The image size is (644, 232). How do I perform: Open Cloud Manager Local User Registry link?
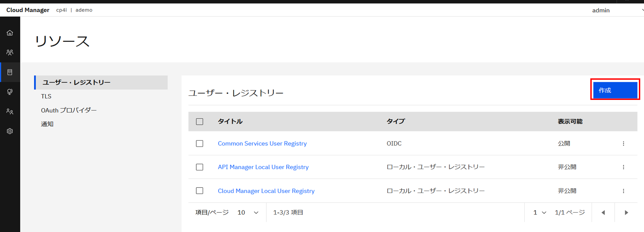(266, 191)
